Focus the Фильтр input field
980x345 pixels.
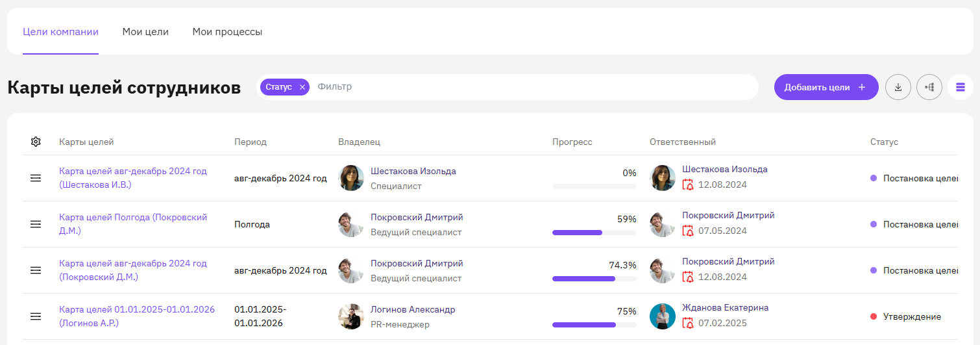point(535,87)
